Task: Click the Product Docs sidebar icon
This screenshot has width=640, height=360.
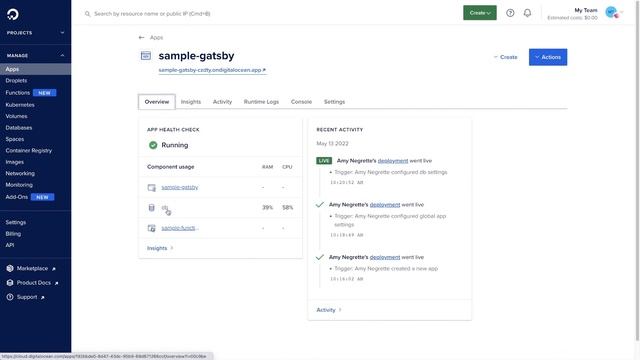Action: (x=10, y=282)
